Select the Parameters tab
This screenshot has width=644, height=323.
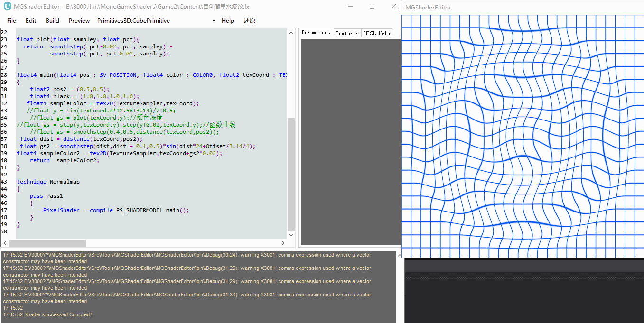316,33
